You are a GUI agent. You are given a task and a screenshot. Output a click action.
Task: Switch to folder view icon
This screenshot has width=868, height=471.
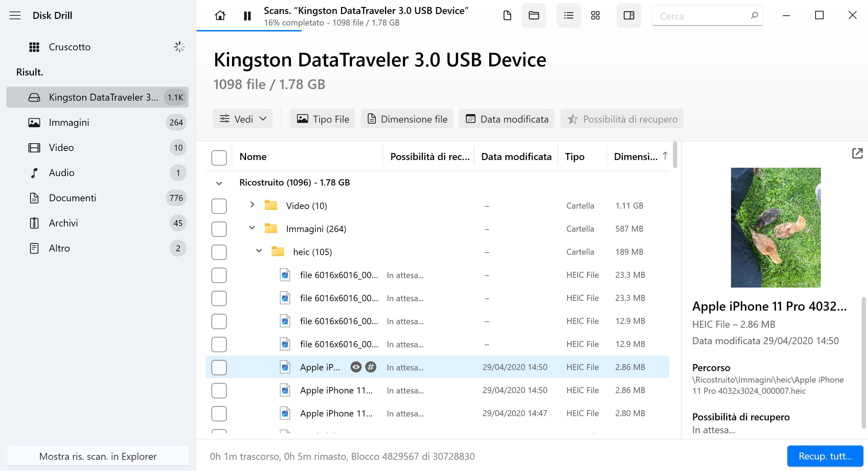click(x=534, y=15)
